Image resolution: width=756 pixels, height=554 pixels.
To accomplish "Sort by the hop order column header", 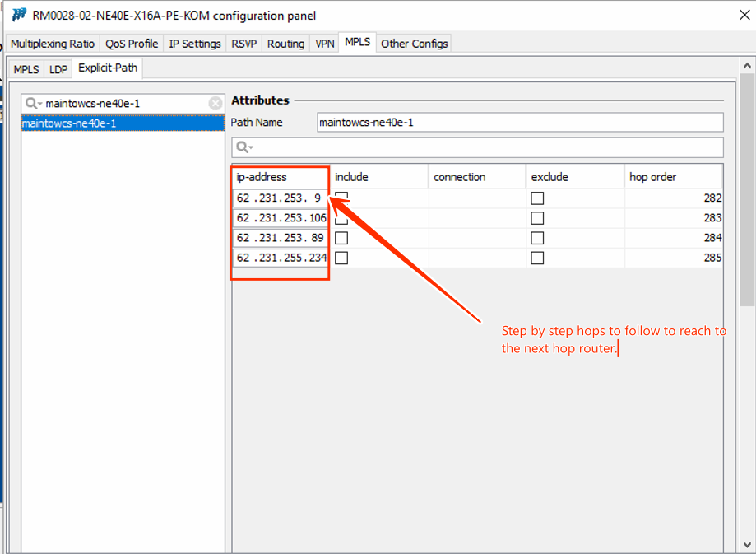I will [x=673, y=177].
